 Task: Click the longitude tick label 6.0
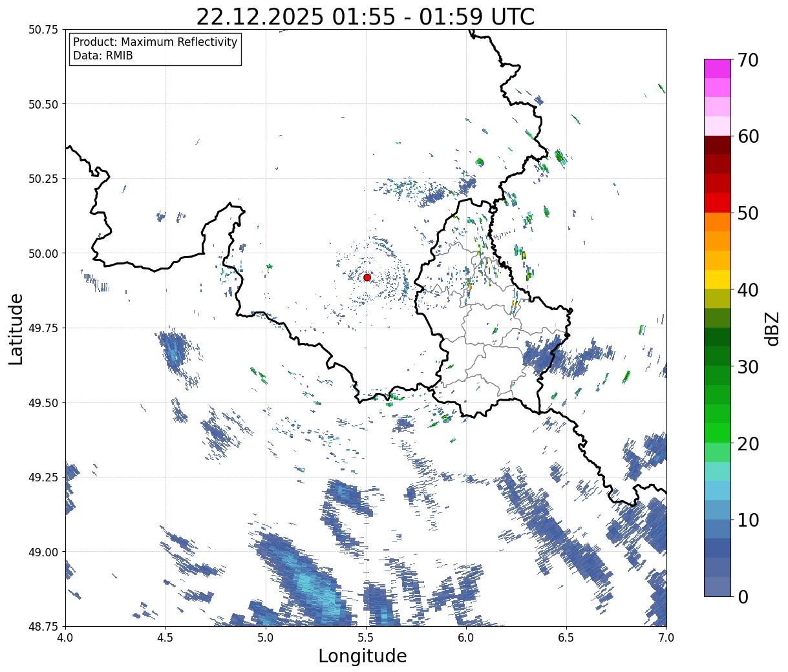tap(466, 638)
